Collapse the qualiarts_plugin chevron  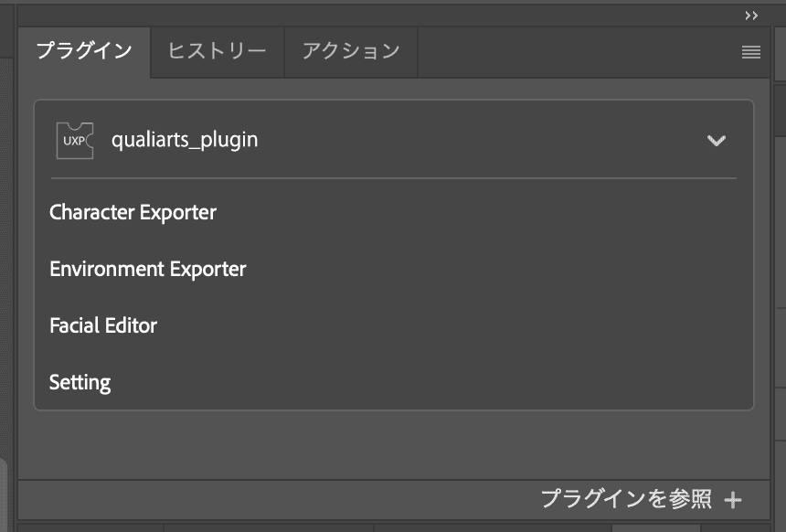point(717,141)
